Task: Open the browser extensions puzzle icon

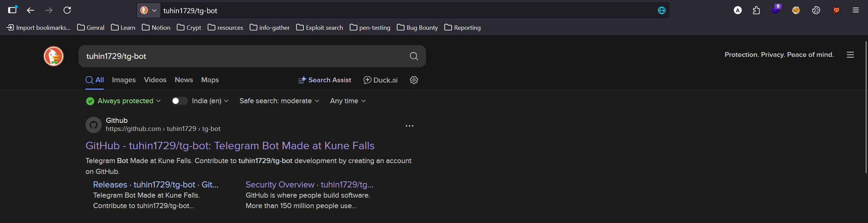Action: [x=756, y=10]
